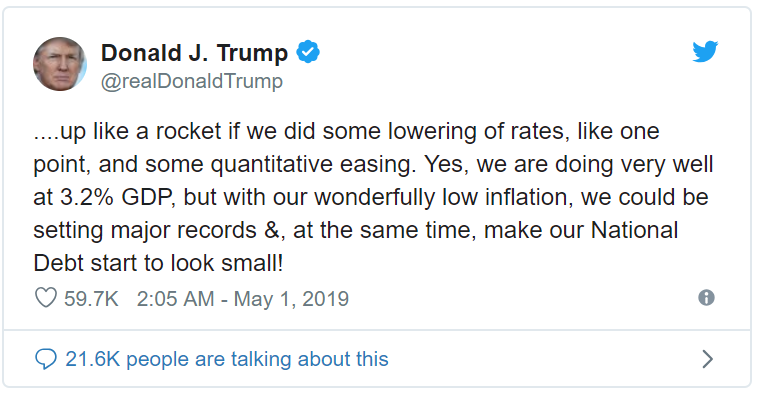The image size is (758, 397).
Task: Click the "May 1, 2019" date text
Action: coord(292,299)
